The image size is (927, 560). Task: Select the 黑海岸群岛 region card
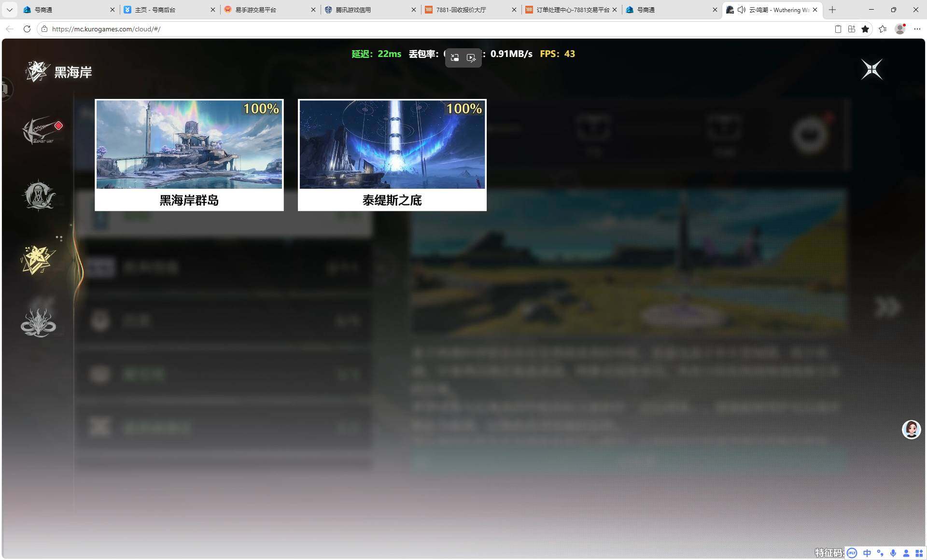coord(189,155)
